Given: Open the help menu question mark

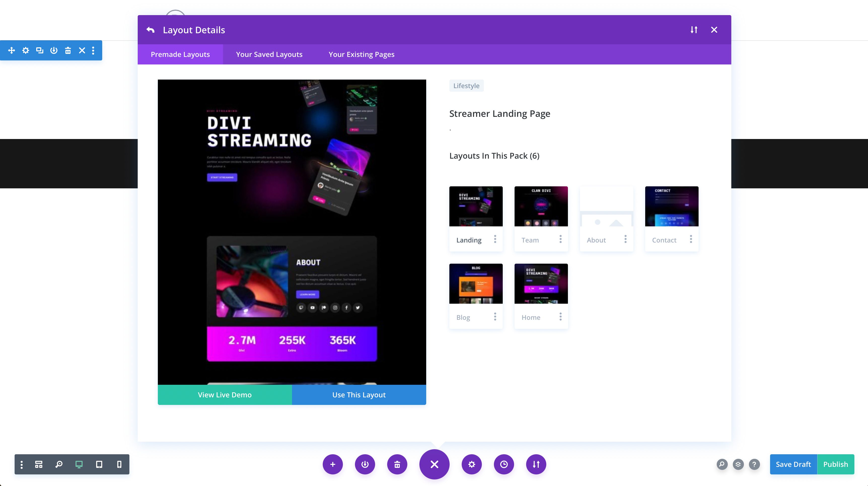Looking at the screenshot, I should [754, 464].
